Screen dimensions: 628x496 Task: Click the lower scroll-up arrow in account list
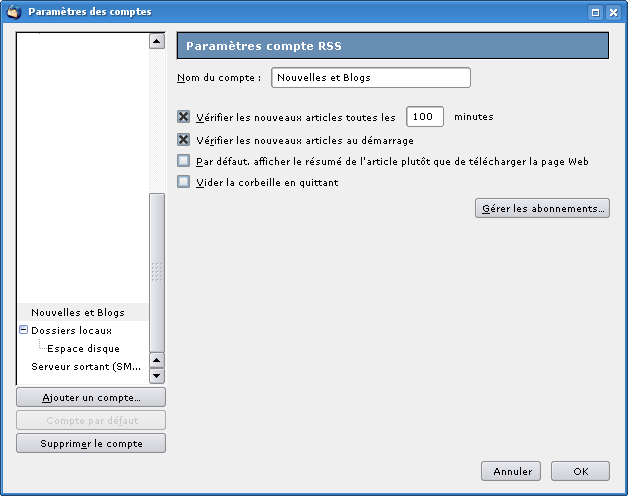pos(157,360)
